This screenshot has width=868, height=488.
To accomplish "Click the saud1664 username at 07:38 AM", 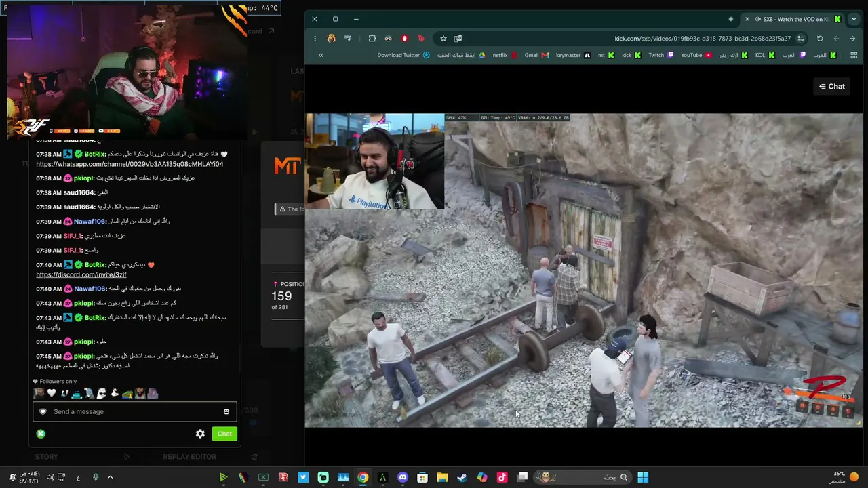I will (x=79, y=192).
